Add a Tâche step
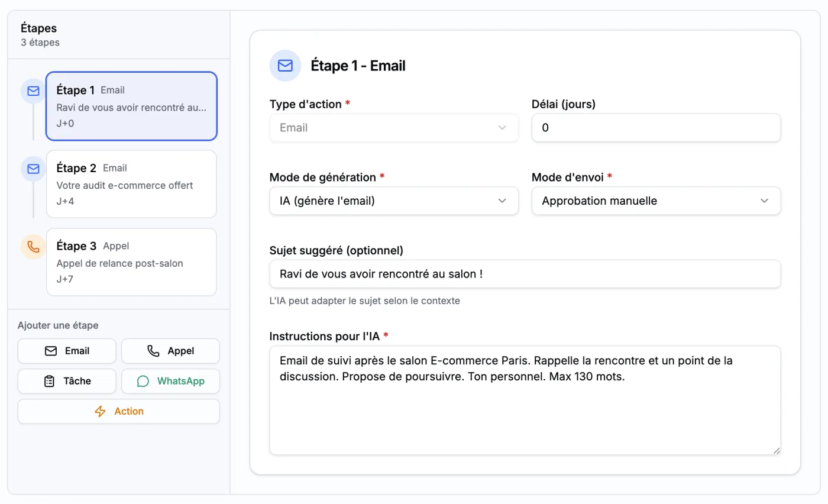This screenshot has width=828, height=504. pyautogui.click(x=67, y=381)
